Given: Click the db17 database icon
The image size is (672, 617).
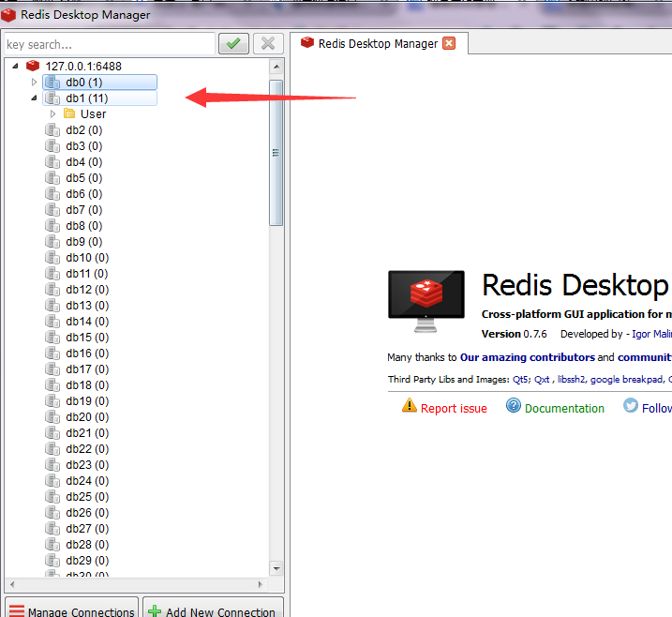Looking at the screenshot, I should click(x=52, y=369).
